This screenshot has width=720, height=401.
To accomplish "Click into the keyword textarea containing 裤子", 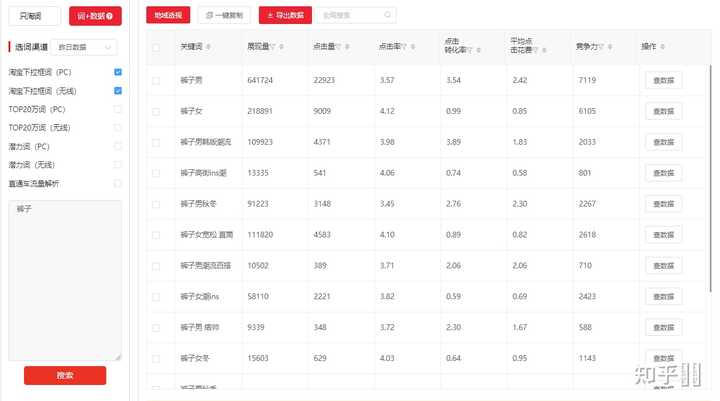I will tap(65, 280).
